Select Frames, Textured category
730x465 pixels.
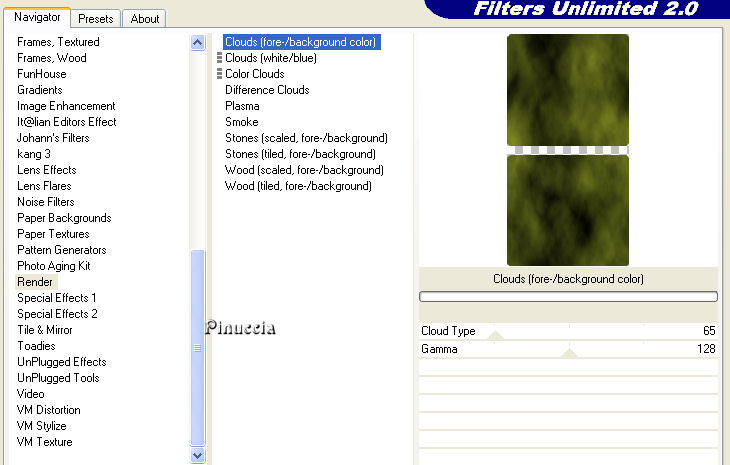pos(58,42)
